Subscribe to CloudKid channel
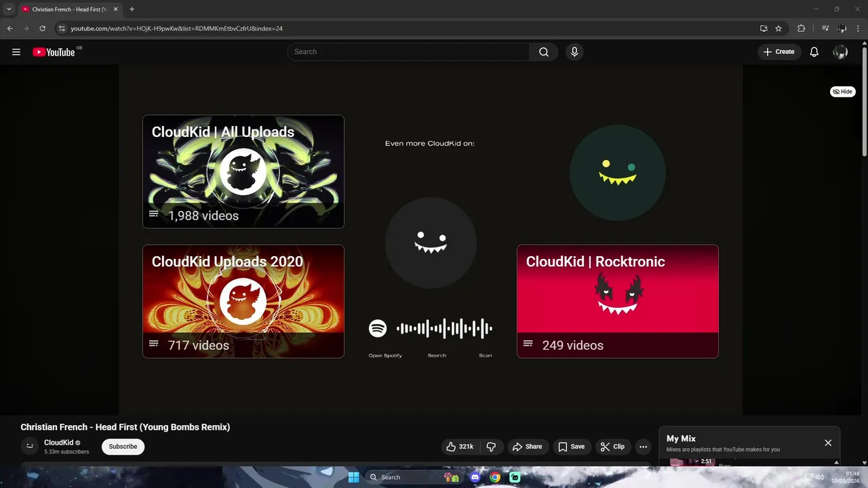 [123, 447]
